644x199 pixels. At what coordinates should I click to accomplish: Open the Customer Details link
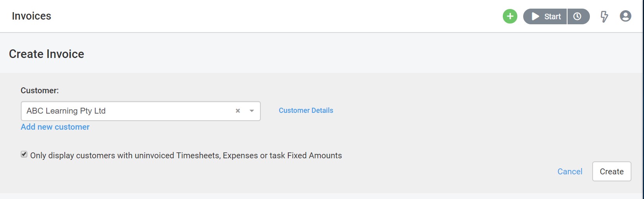click(306, 110)
